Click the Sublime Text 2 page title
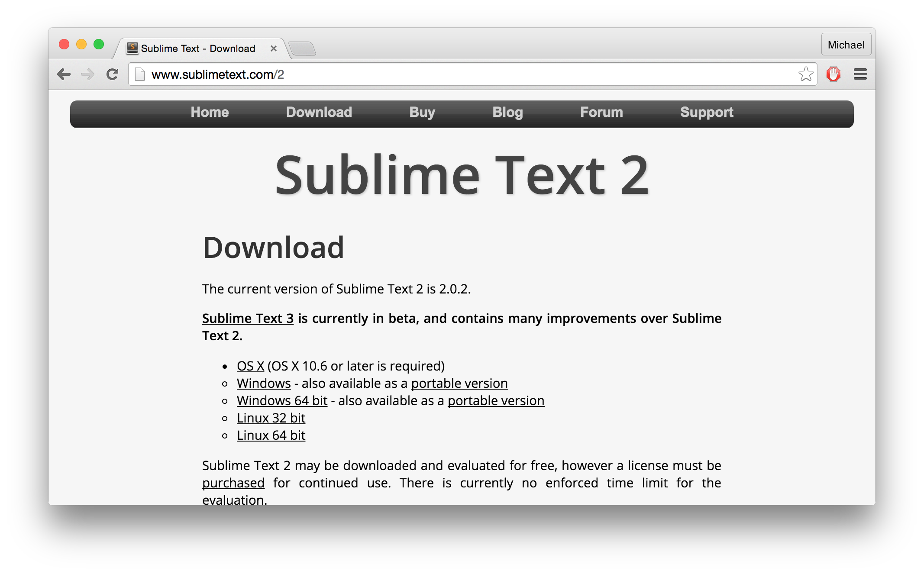Viewport: 924px width, 574px height. [x=462, y=175]
